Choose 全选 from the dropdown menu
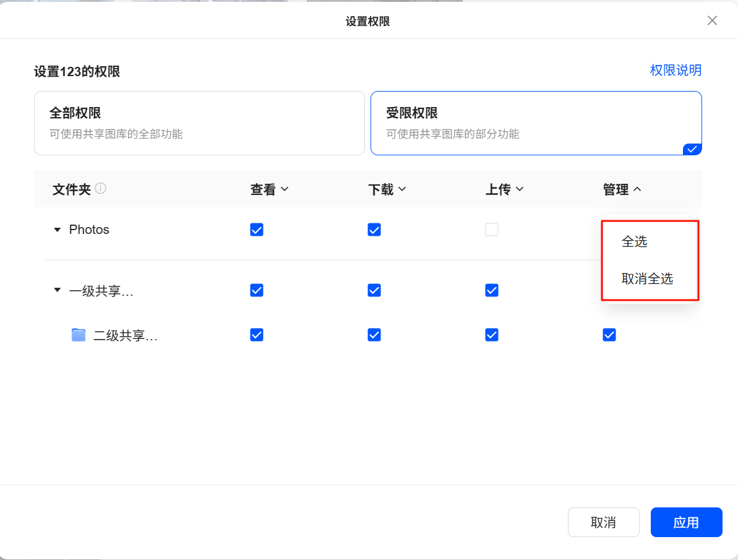 [635, 242]
